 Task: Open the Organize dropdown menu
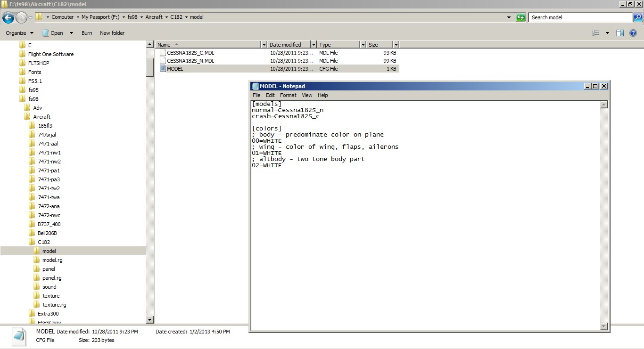click(19, 33)
